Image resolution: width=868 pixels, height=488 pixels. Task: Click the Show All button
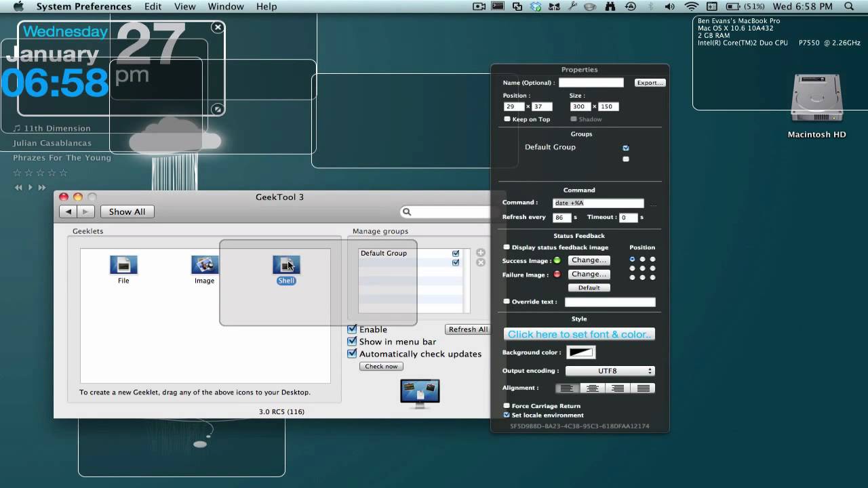click(x=127, y=211)
